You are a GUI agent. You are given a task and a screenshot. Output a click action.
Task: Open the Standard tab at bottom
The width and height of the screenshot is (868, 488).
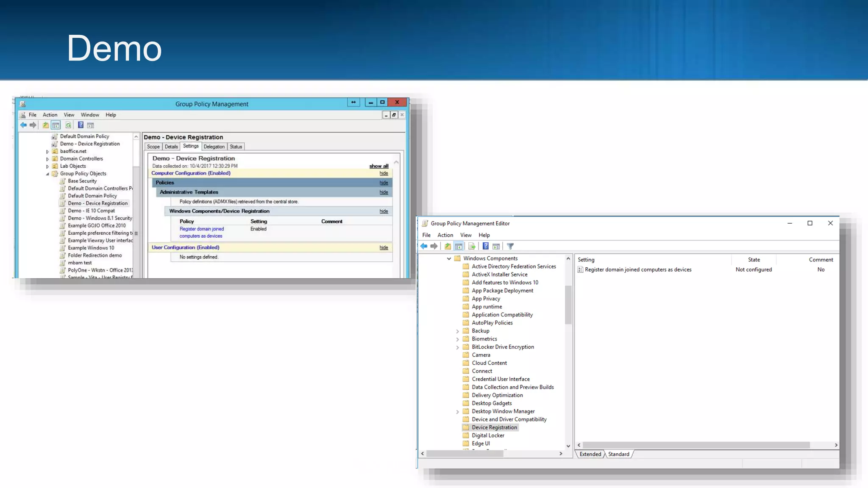(x=618, y=454)
